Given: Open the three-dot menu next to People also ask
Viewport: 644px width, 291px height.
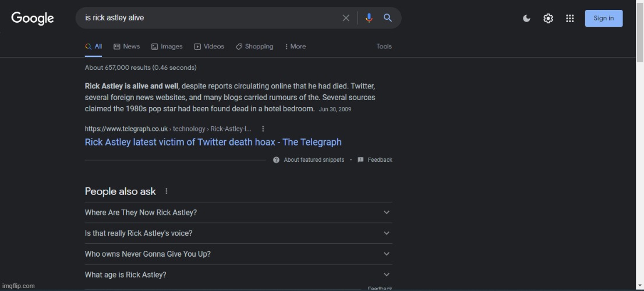Looking at the screenshot, I should coord(167,191).
